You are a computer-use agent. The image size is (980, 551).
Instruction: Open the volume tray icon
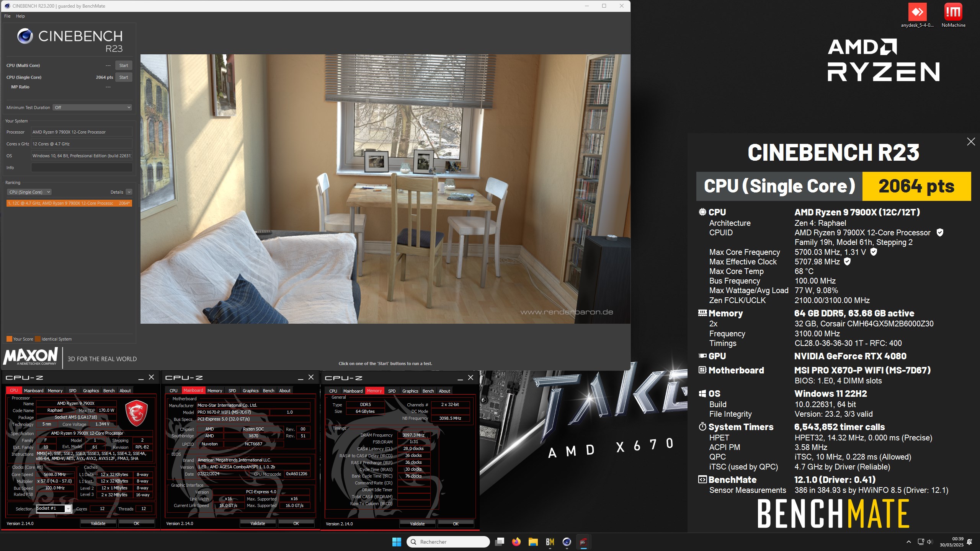(x=929, y=542)
